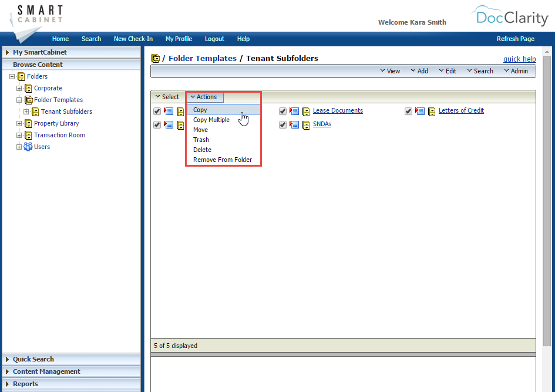Open the View dropdown menu
The height and width of the screenshot is (392, 555).
click(x=390, y=70)
